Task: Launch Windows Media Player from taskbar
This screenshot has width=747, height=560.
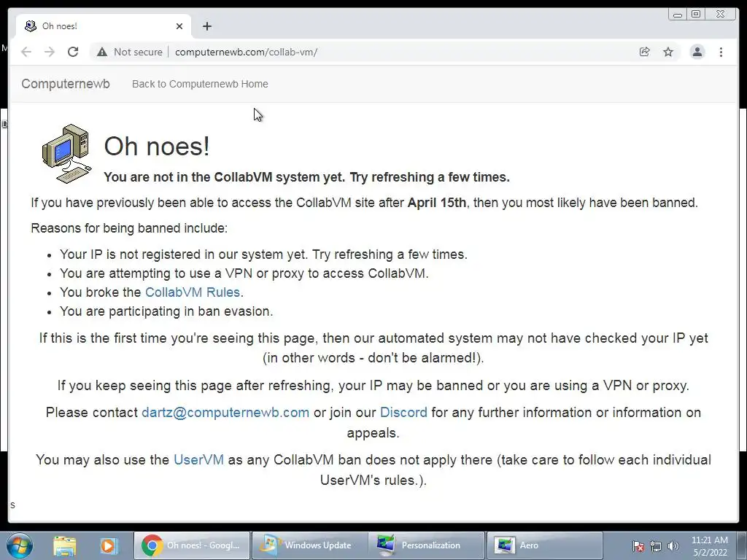Action: (108, 545)
